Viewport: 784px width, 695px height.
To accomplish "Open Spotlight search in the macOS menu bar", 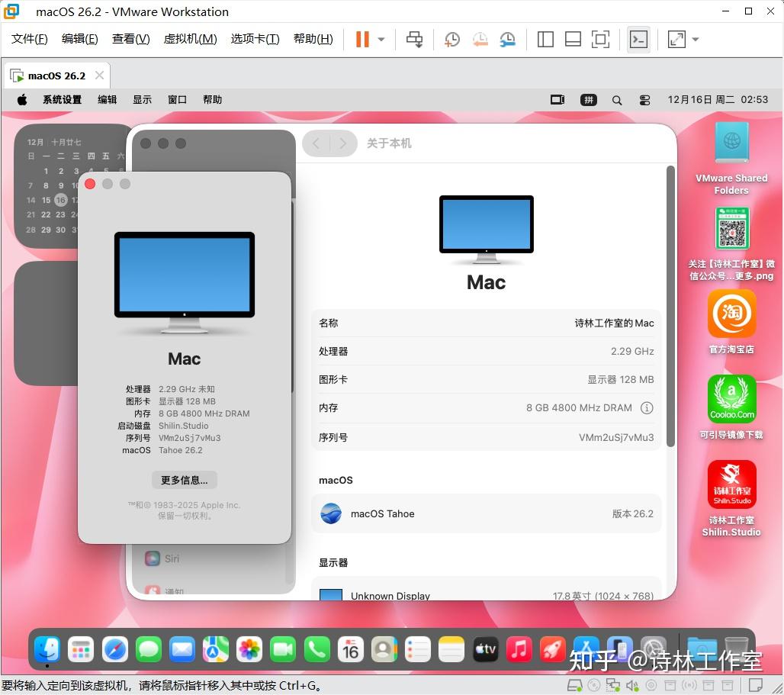I will (616, 100).
